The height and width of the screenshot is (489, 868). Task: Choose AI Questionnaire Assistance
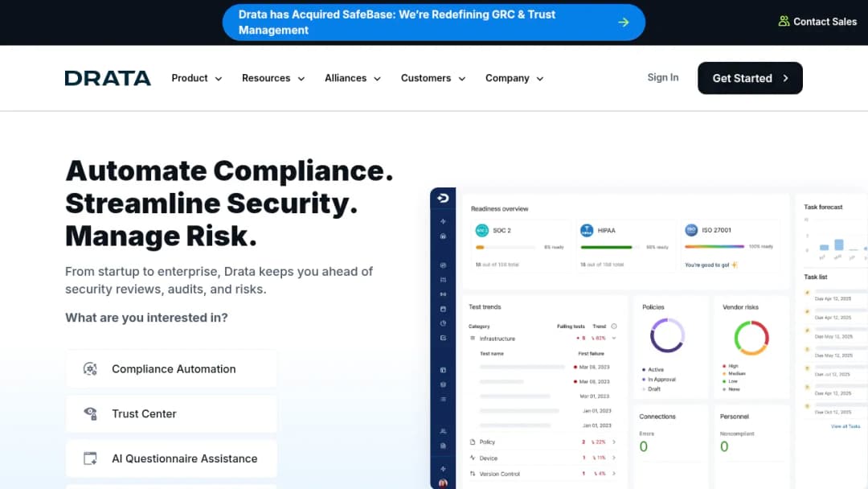click(x=171, y=458)
